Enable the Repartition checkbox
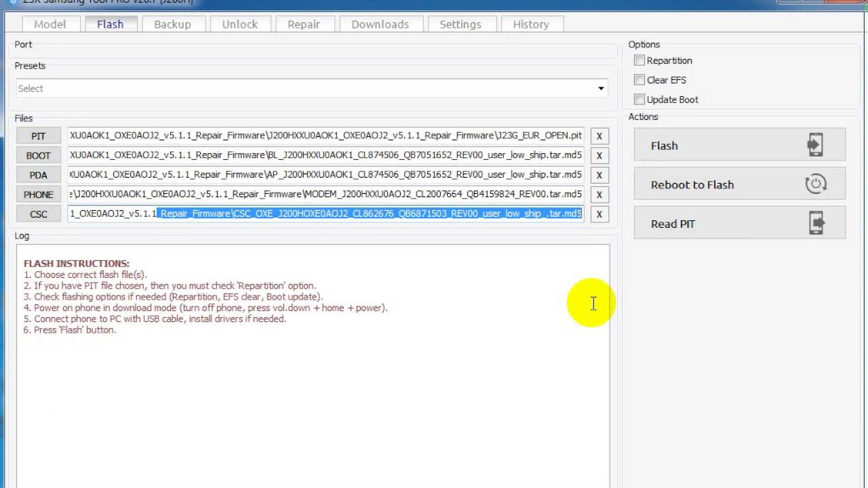 click(639, 60)
